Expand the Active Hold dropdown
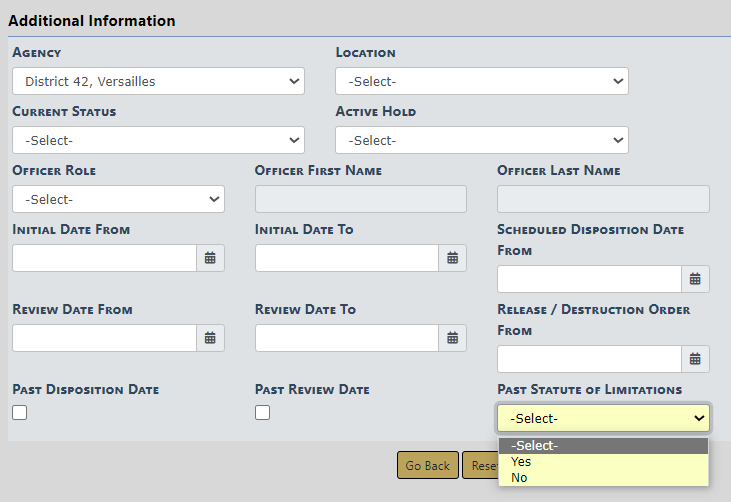731x502 pixels. click(x=481, y=140)
